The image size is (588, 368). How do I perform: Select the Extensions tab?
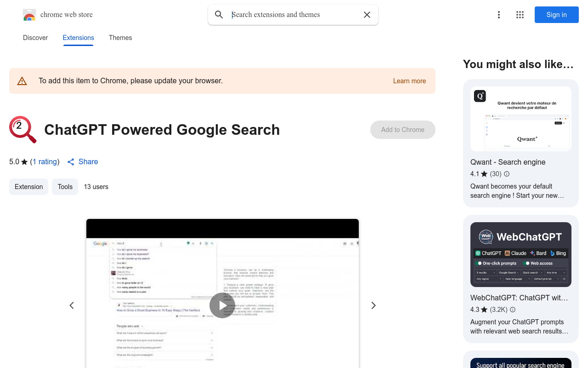tap(79, 38)
